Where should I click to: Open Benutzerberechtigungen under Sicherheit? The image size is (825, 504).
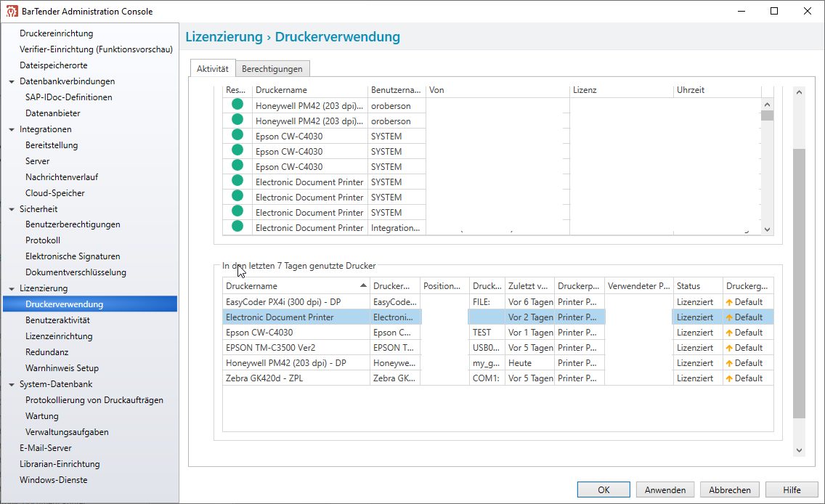coord(73,224)
